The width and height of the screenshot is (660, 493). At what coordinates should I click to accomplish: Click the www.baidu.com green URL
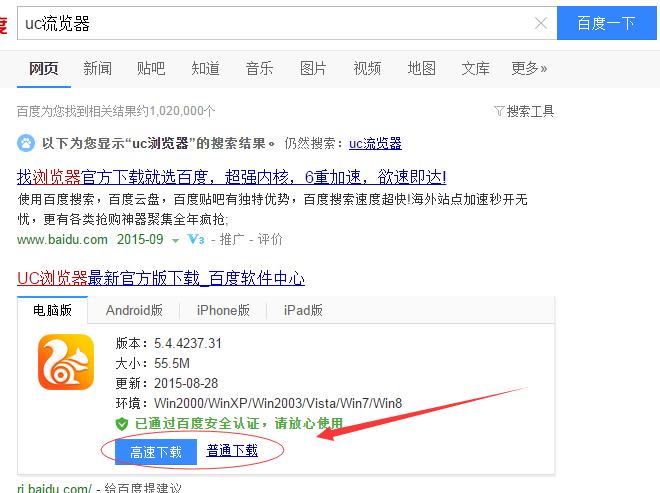tap(62, 240)
